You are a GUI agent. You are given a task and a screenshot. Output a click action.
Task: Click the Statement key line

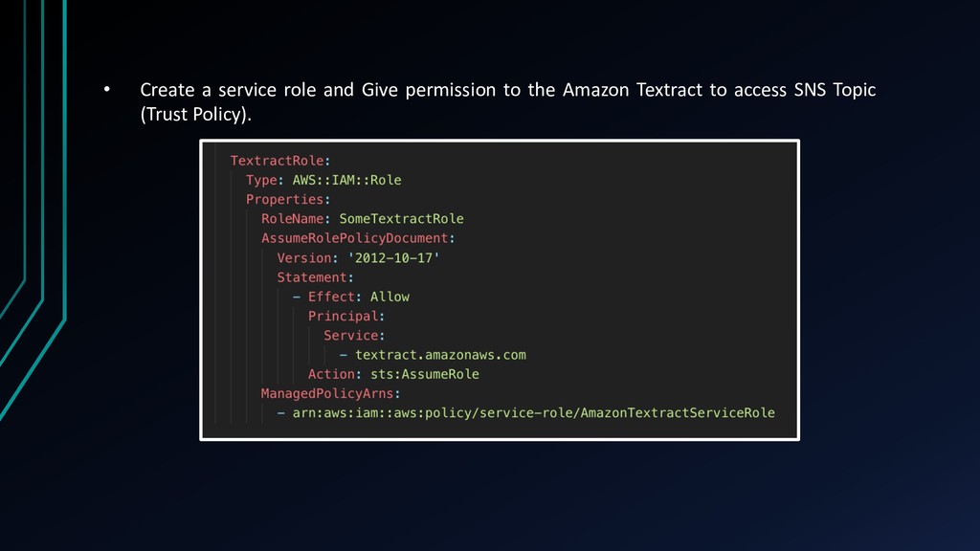312,277
